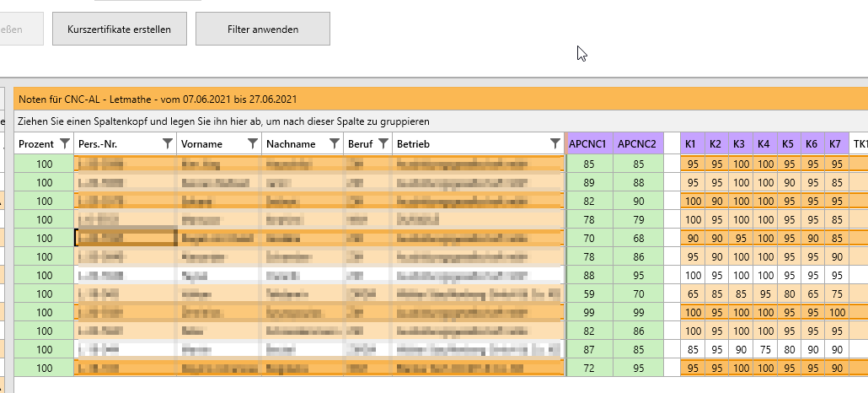Open filter icon on Pers.-Nr. column
This screenshot has height=393, width=868.
[167, 144]
